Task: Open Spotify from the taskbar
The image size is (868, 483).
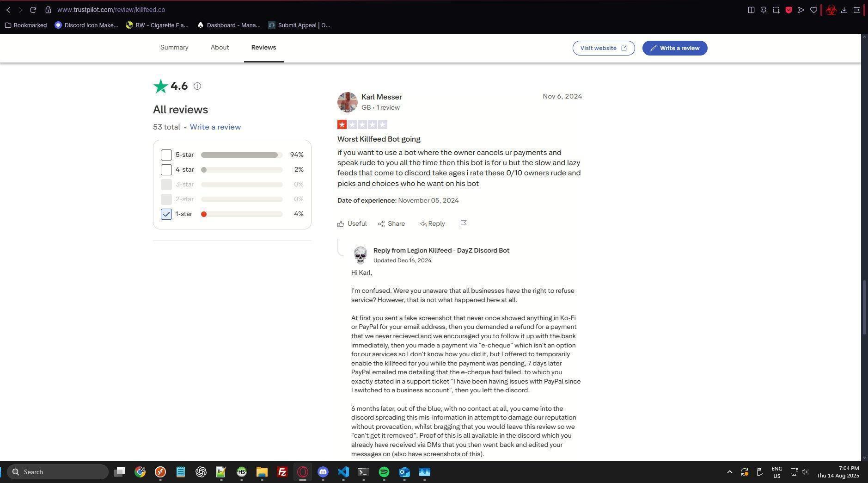Action: tap(384, 472)
